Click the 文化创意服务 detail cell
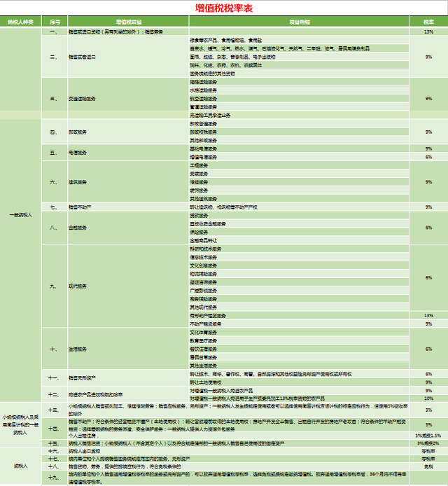448x486 pixels. (300, 265)
